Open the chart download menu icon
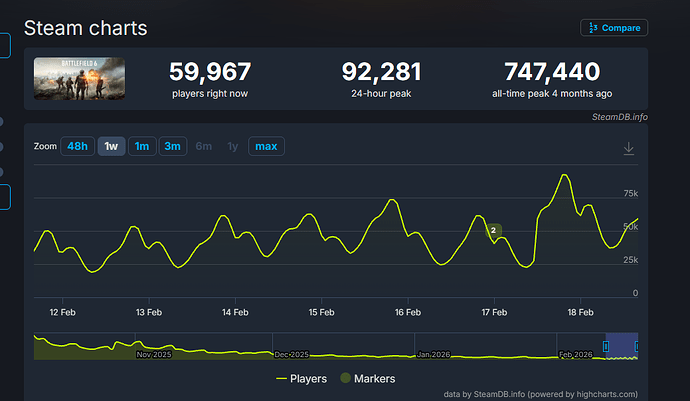690x401 pixels. [629, 148]
